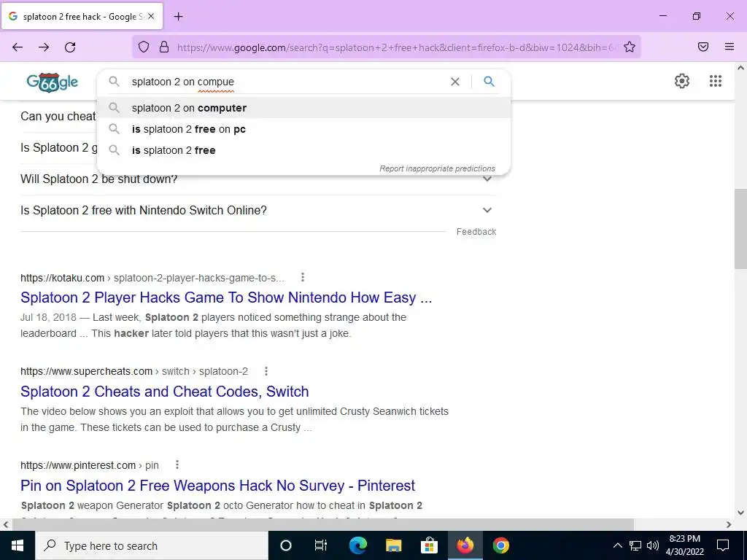747x560 pixels.
Task: Select the 'splatoon 2 free hack - Google' tab
Action: tap(82, 16)
